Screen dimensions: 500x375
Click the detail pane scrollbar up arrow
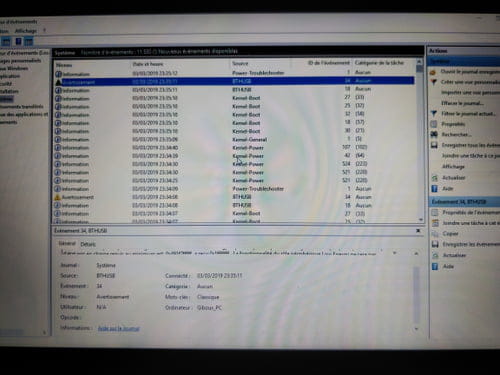416,254
